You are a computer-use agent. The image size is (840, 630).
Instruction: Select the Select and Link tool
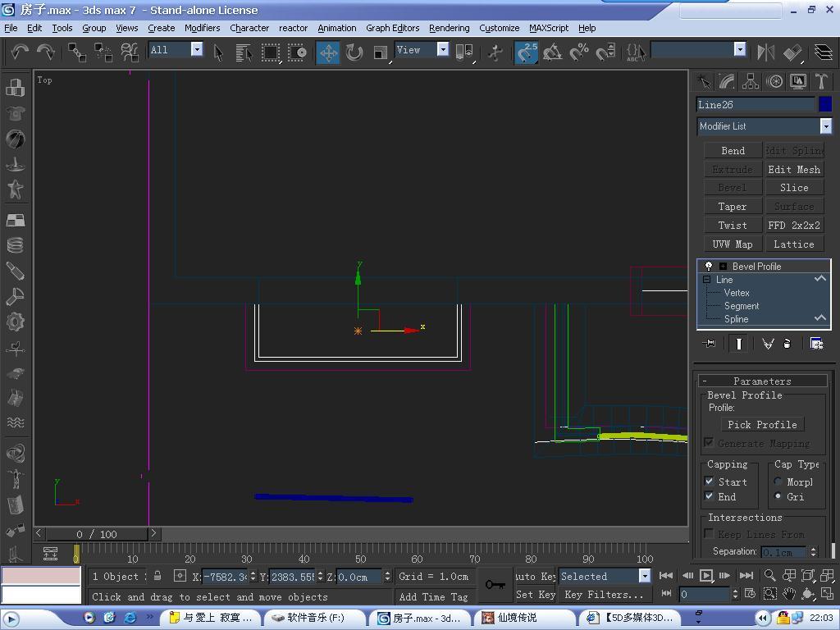[x=77, y=52]
